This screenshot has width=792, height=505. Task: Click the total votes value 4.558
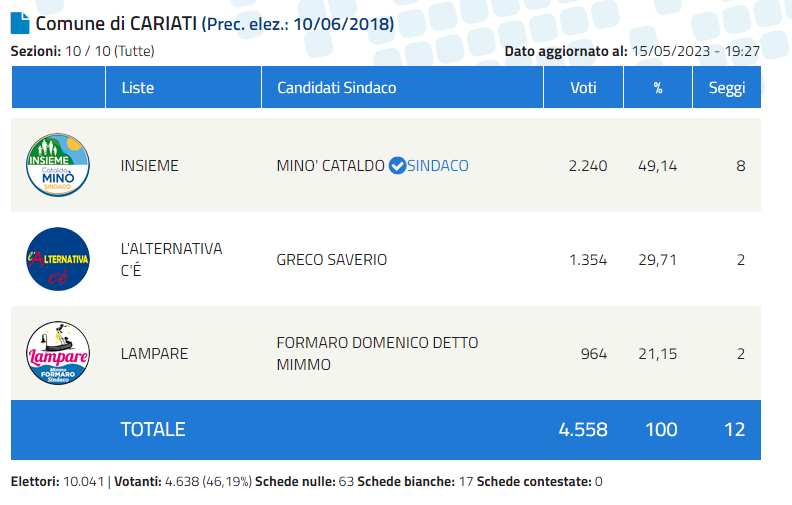(x=583, y=429)
